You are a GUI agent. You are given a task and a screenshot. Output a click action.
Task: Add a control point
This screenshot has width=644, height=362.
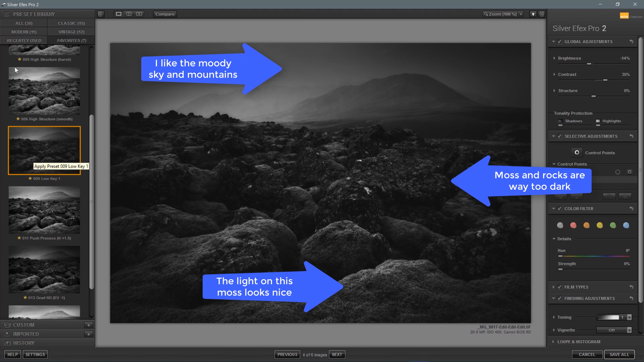[577, 153]
